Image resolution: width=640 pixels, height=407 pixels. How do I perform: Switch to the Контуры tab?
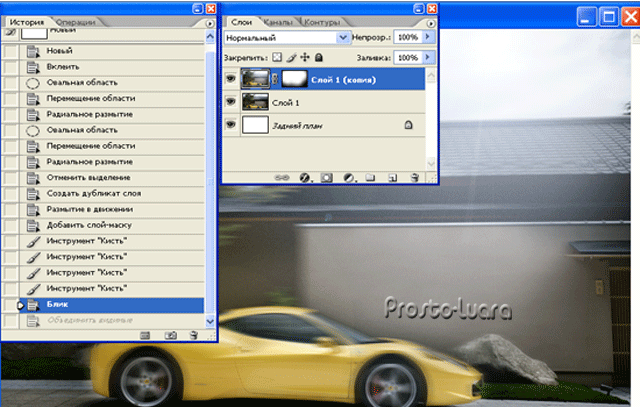[322, 22]
